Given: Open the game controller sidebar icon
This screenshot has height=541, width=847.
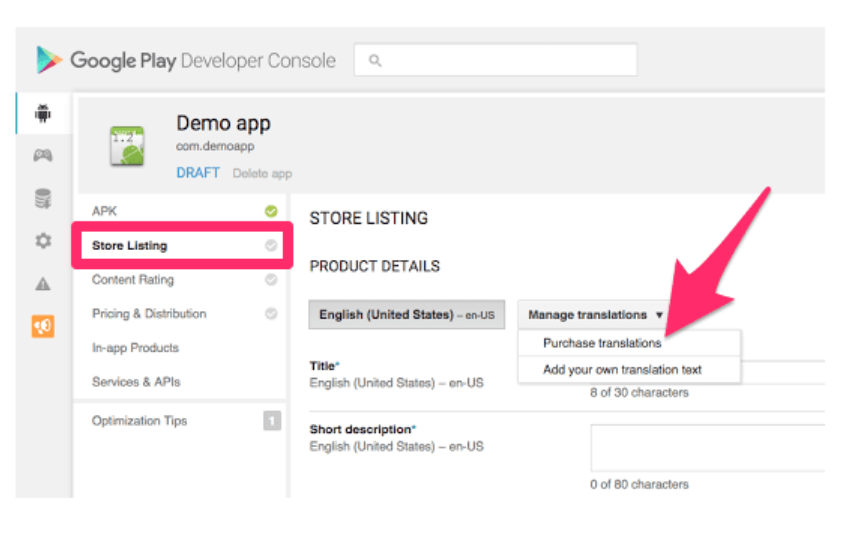Looking at the screenshot, I should coord(43,155).
